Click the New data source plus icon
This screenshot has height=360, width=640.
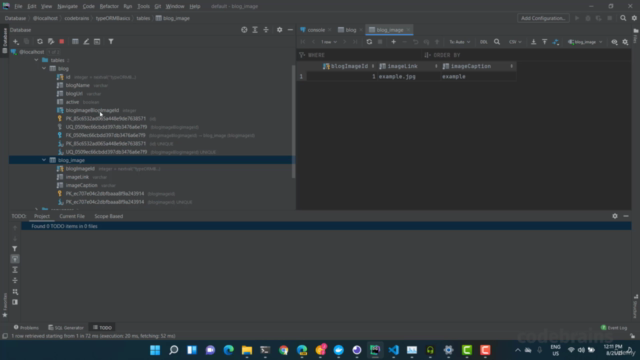tap(16, 42)
